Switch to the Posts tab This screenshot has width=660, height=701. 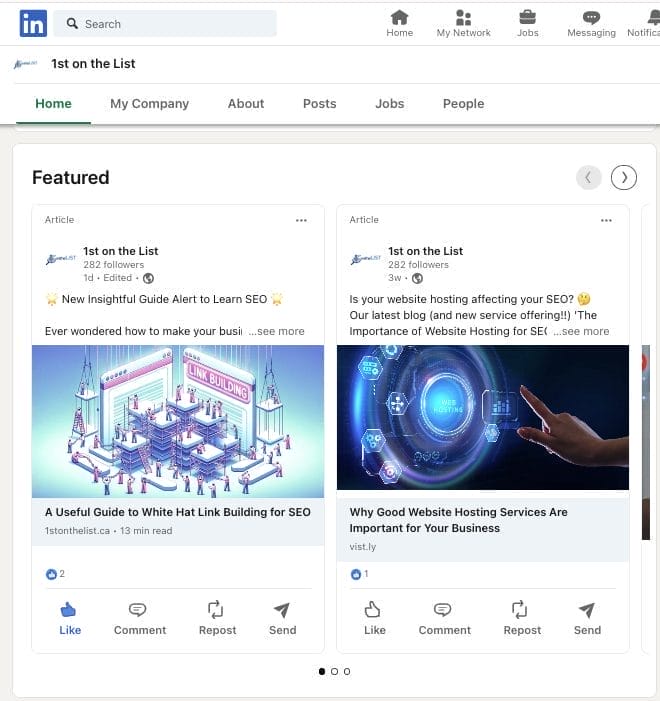(319, 104)
